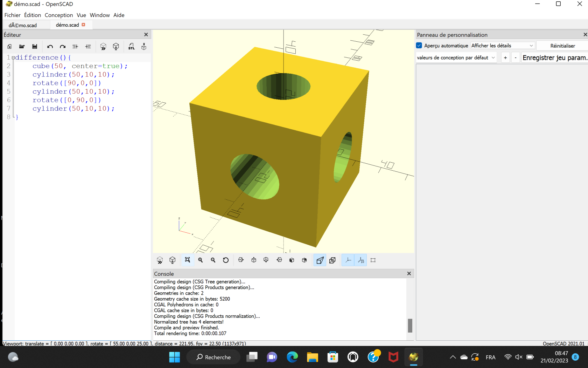Open the Conception menu

point(59,15)
